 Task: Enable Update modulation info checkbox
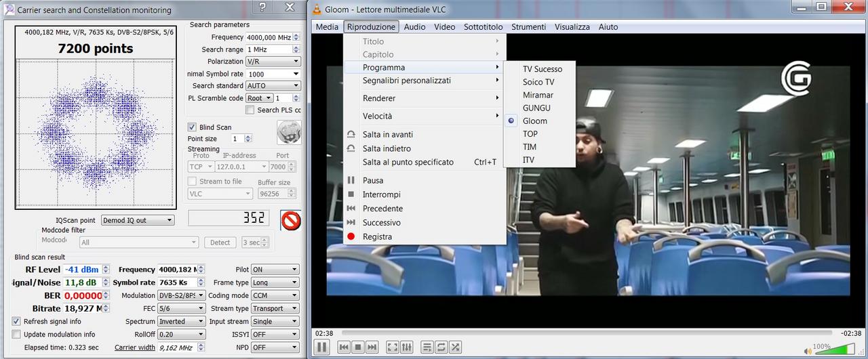coord(16,334)
